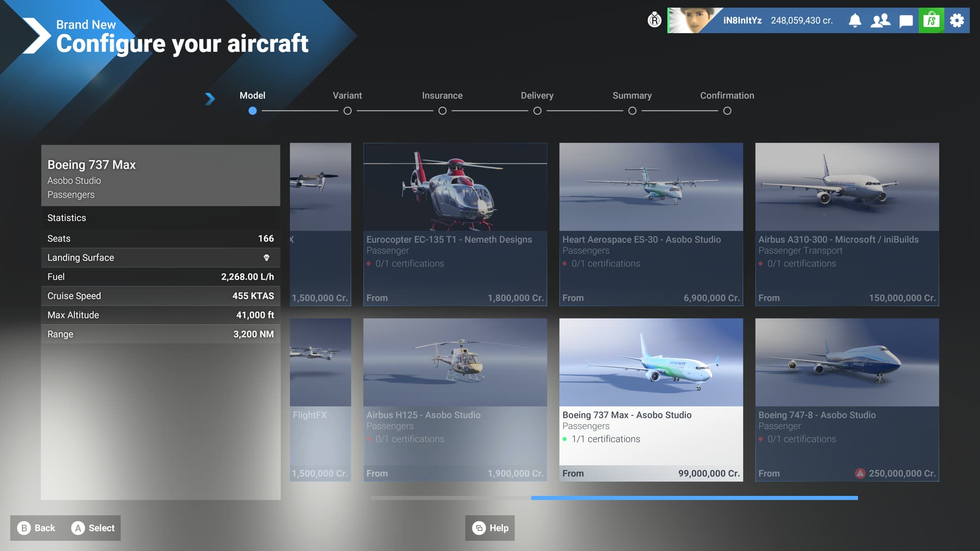Click the rank badge icon beside avatar

pos(654,20)
